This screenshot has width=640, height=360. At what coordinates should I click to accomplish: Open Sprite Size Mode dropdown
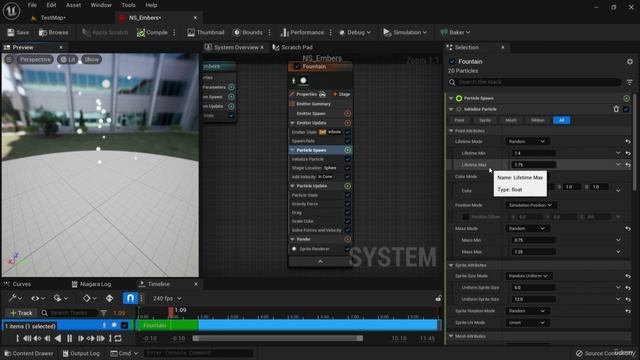pyautogui.click(x=529, y=276)
